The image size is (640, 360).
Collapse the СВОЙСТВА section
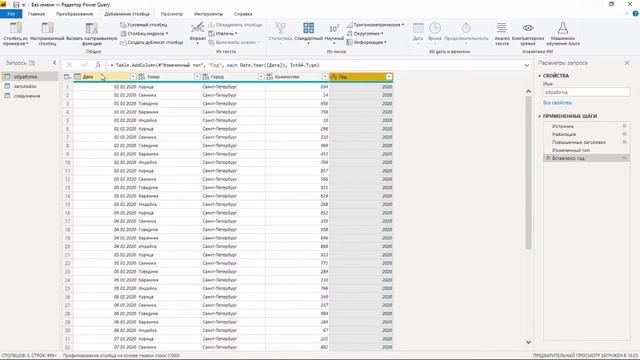(x=540, y=76)
